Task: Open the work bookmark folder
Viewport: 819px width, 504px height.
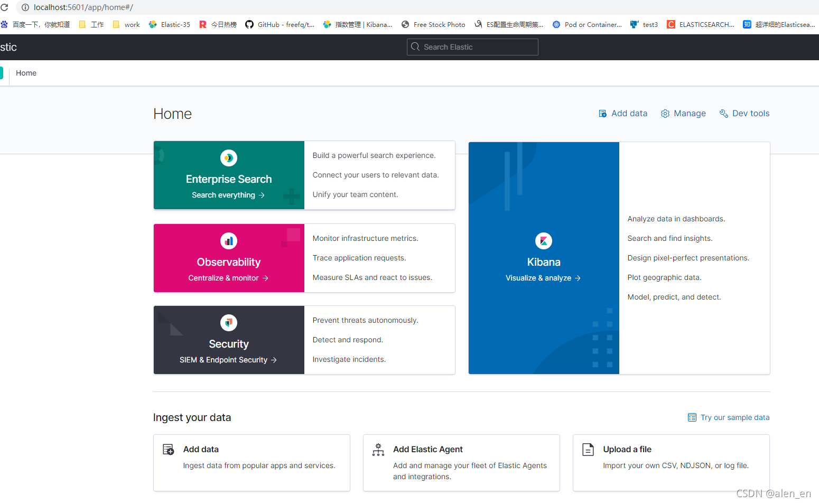Action: (126, 24)
